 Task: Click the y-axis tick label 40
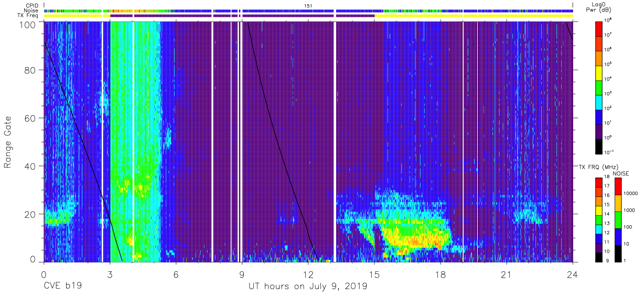click(30, 166)
